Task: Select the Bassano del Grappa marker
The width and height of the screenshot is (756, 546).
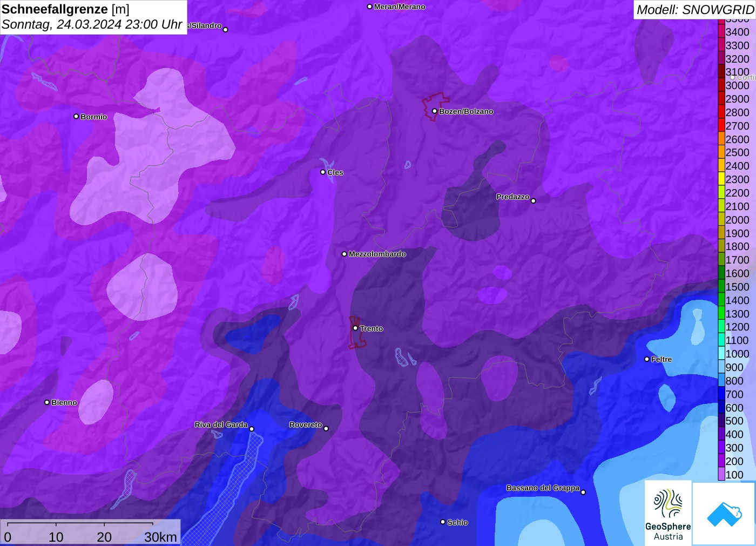Action: 583,492
